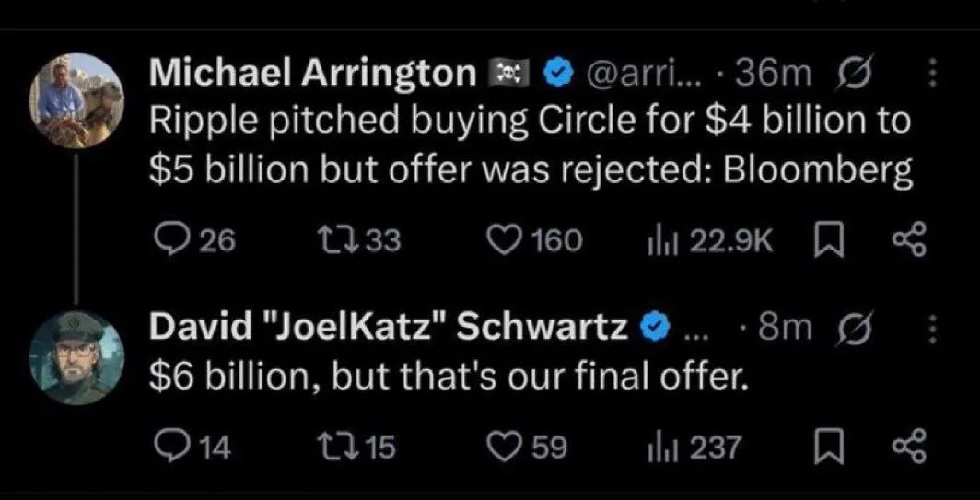Click David Schwartz's profile avatar
This screenshot has width=980, height=500.
click(78, 355)
